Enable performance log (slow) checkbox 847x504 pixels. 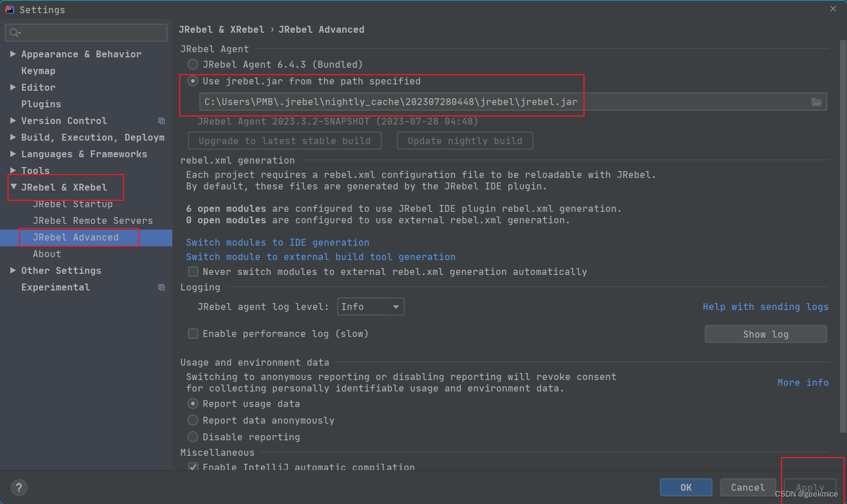coord(194,334)
